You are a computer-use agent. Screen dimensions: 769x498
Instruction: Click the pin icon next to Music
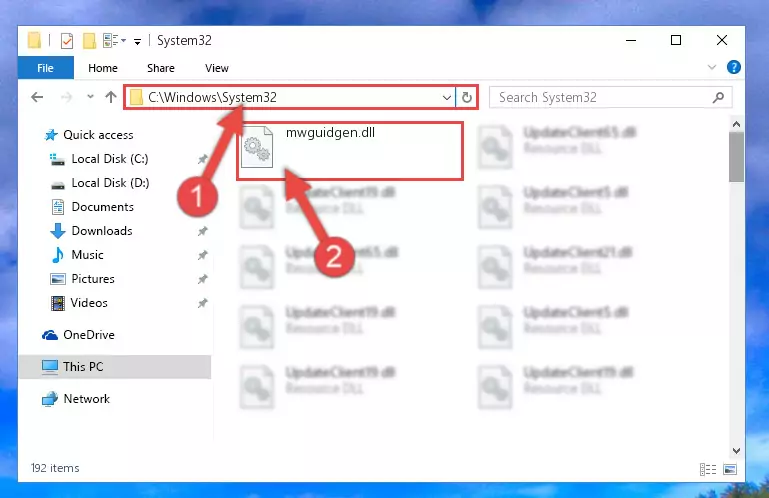pyautogui.click(x=203, y=255)
